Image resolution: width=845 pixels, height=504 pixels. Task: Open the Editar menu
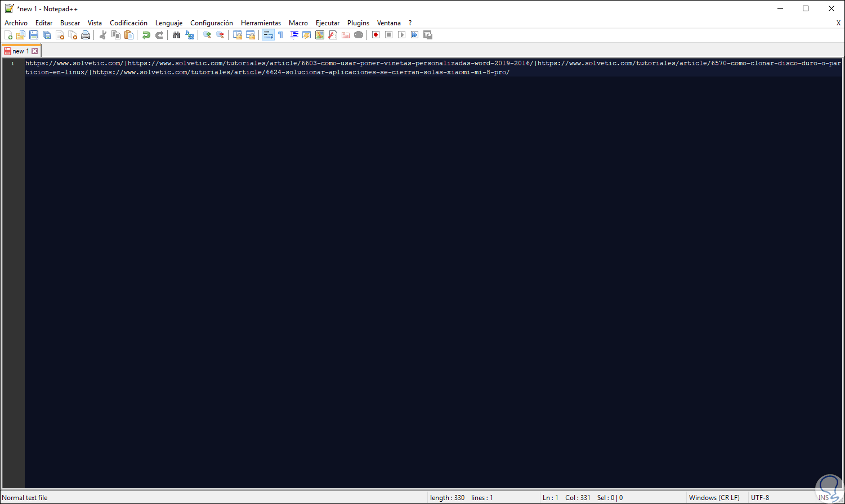click(x=44, y=23)
